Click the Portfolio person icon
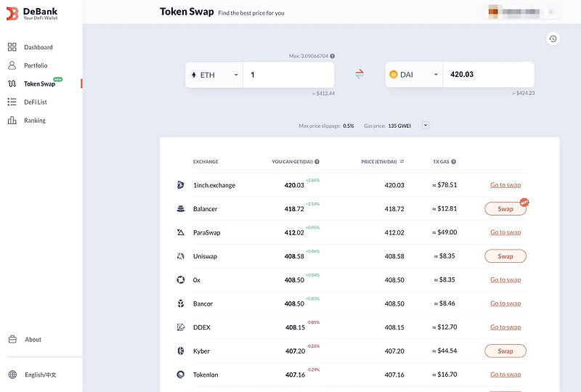 (x=12, y=65)
